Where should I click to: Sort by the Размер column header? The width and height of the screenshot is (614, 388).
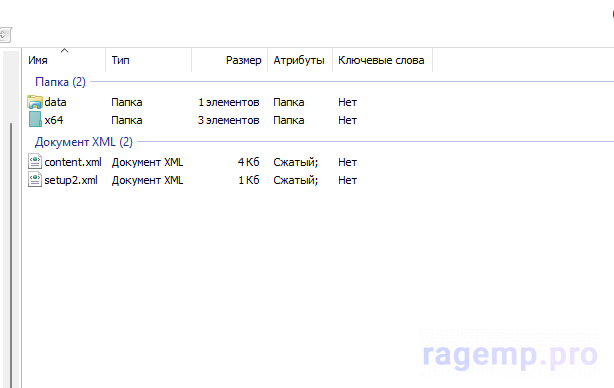243,60
